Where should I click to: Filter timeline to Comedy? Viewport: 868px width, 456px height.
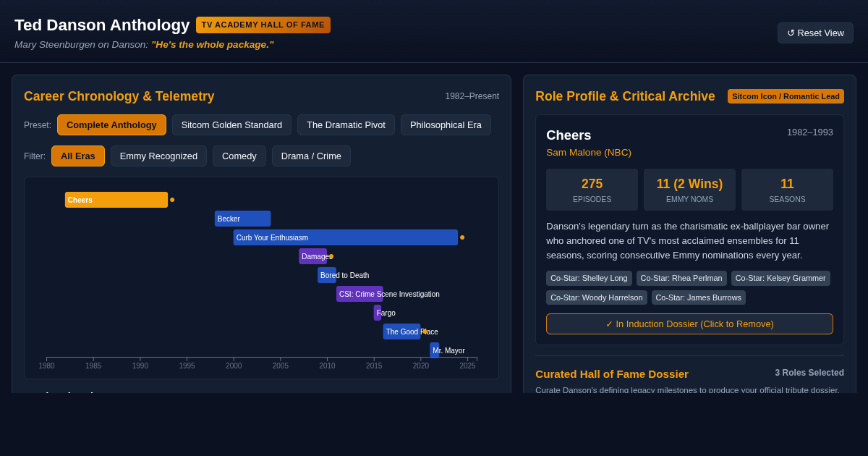pos(239,156)
